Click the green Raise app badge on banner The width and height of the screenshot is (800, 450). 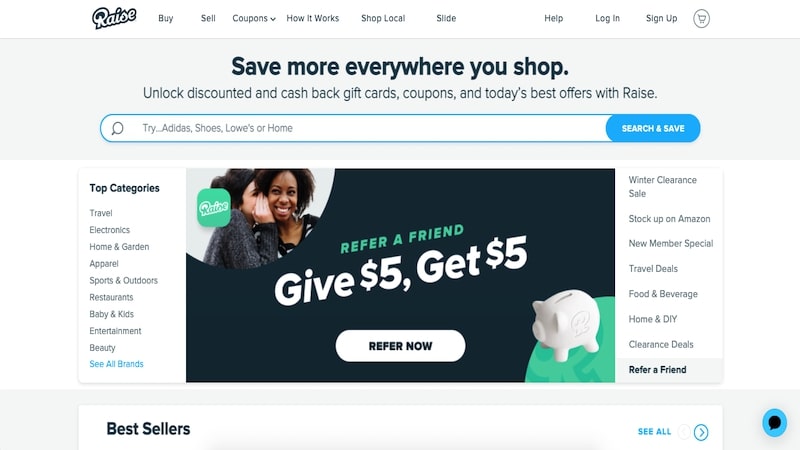[x=214, y=208]
